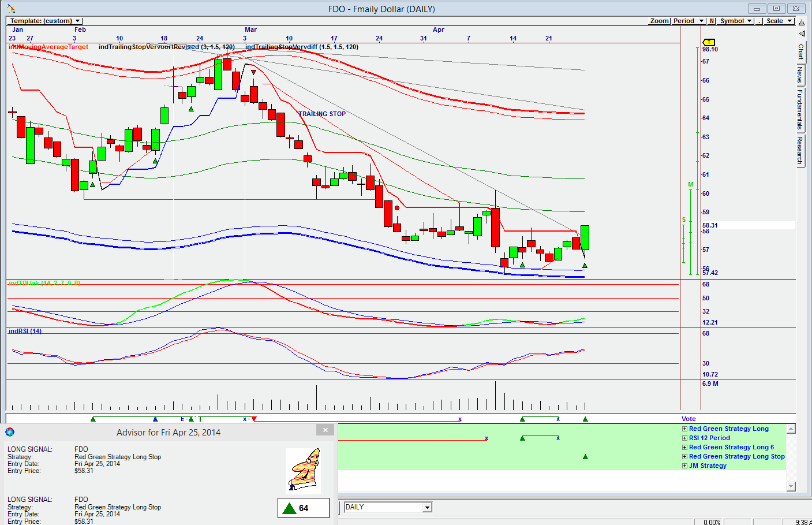
Task: Open the Template (custom) dropdown
Action: coord(45,21)
